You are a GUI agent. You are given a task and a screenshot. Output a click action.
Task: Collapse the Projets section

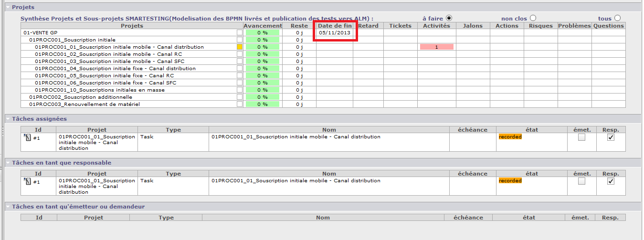(x=8, y=8)
